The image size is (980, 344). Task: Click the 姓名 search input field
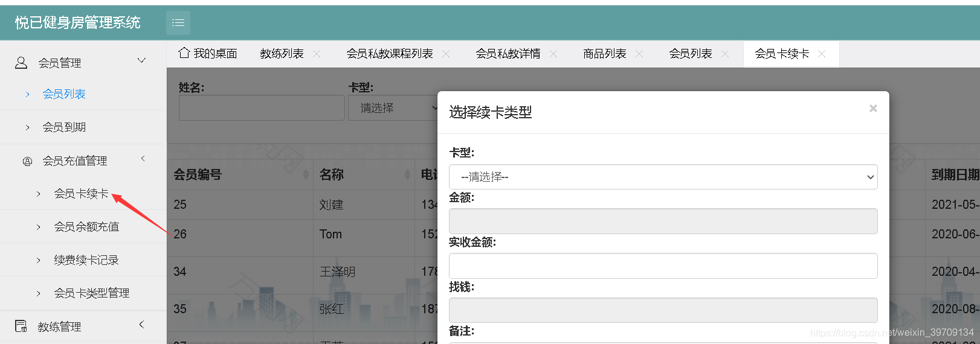coord(262,108)
